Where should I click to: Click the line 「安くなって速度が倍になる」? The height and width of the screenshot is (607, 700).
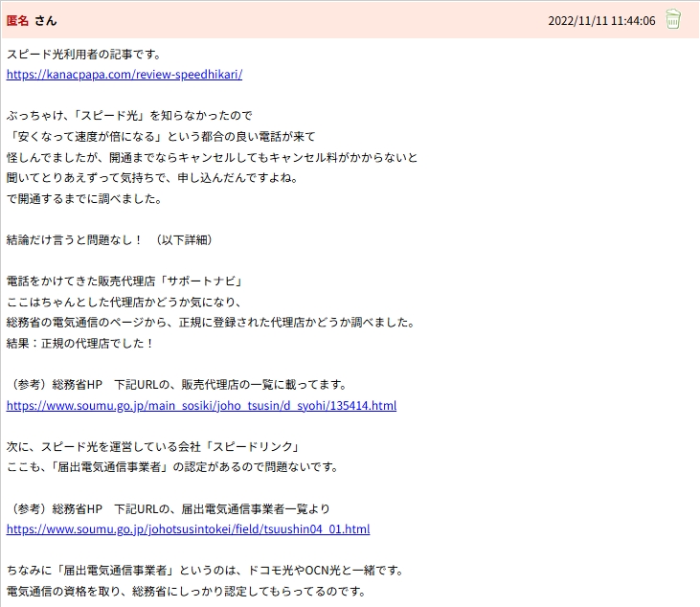[x=161, y=137]
